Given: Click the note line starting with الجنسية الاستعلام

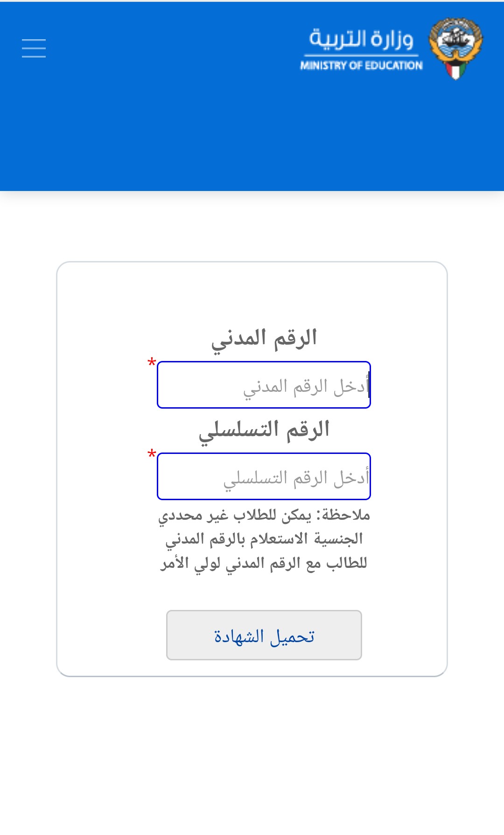Looking at the screenshot, I should click(264, 539).
